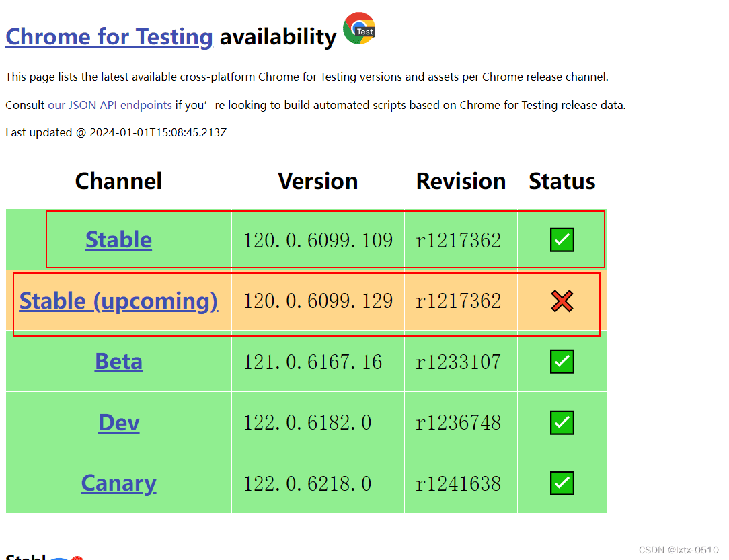The image size is (729, 560).
Task: Select version text 120.0.6099.109
Action: coord(318,240)
